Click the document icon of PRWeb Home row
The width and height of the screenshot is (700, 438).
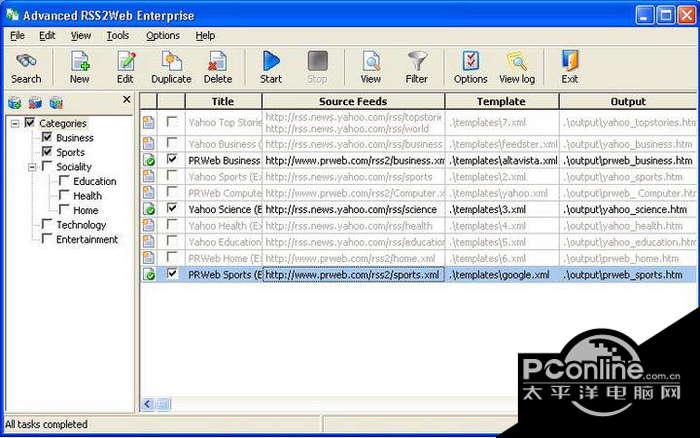(x=148, y=258)
